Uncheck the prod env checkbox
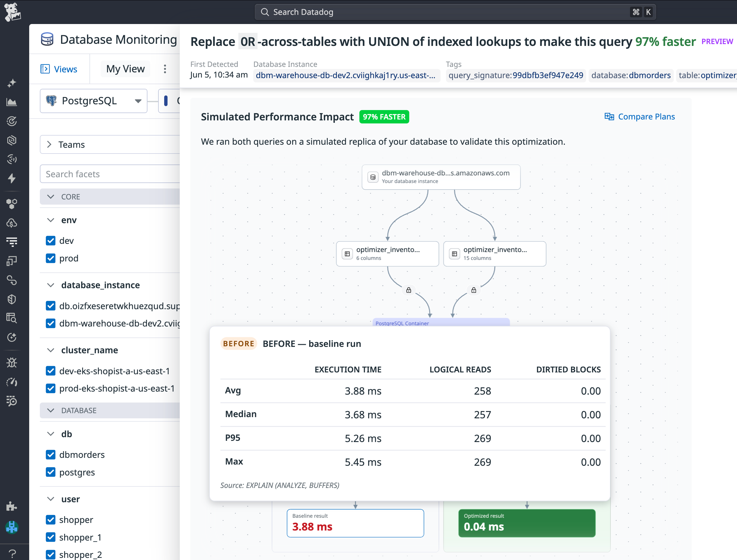 click(x=51, y=258)
